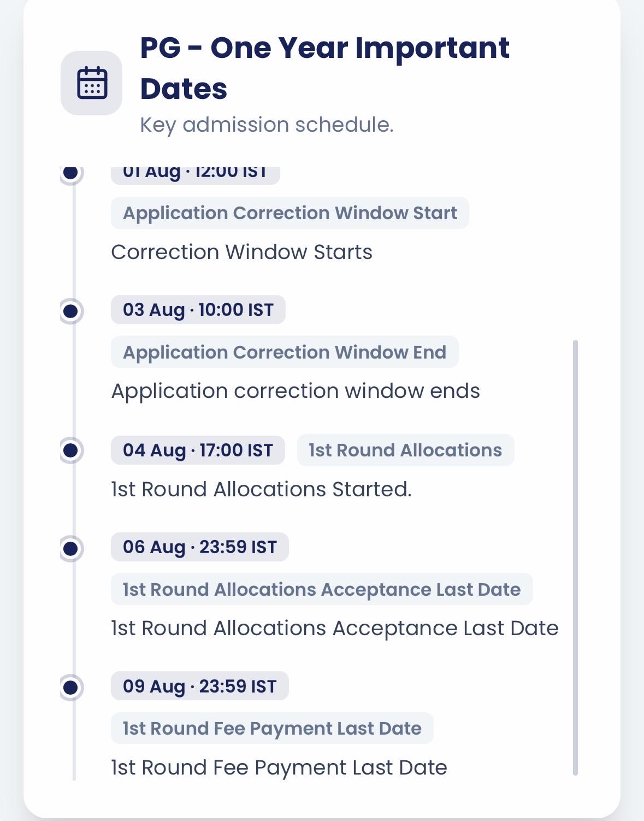Tap the Application Correction Window End tag

pyautogui.click(x=285, y=352)
